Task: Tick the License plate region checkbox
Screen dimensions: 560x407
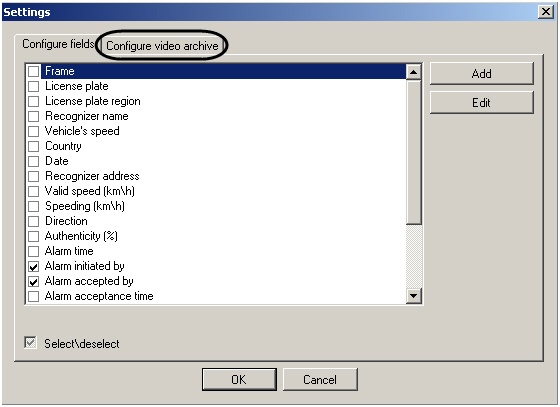Action: click(34, 101)
